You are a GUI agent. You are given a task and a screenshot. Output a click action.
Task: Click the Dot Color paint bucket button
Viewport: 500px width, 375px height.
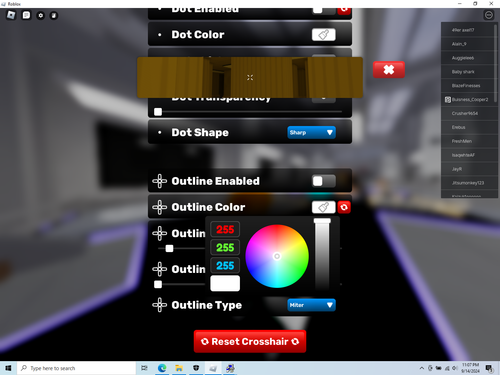click(324, 35)
